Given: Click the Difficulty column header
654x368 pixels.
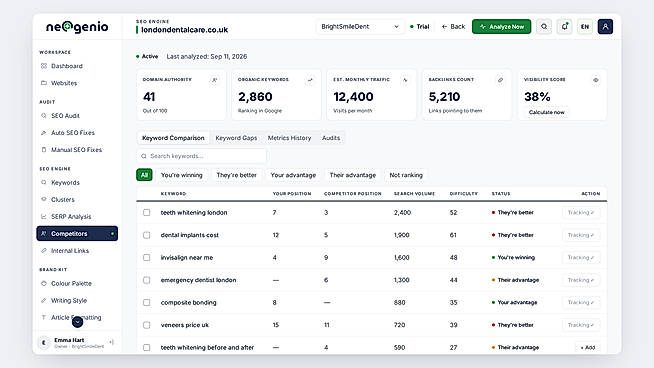Looking at the screenshot, I should (464, 194).
